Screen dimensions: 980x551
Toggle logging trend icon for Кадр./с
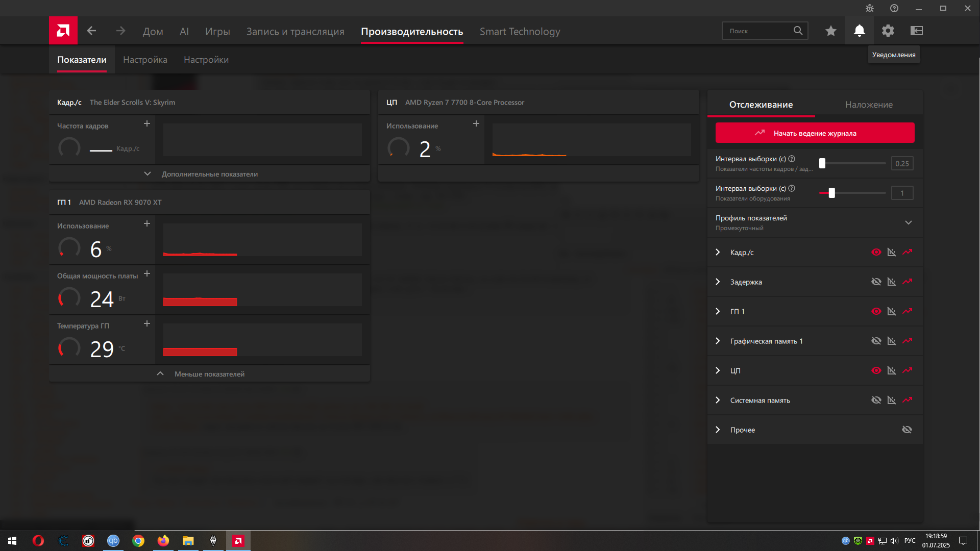[908, 252]
